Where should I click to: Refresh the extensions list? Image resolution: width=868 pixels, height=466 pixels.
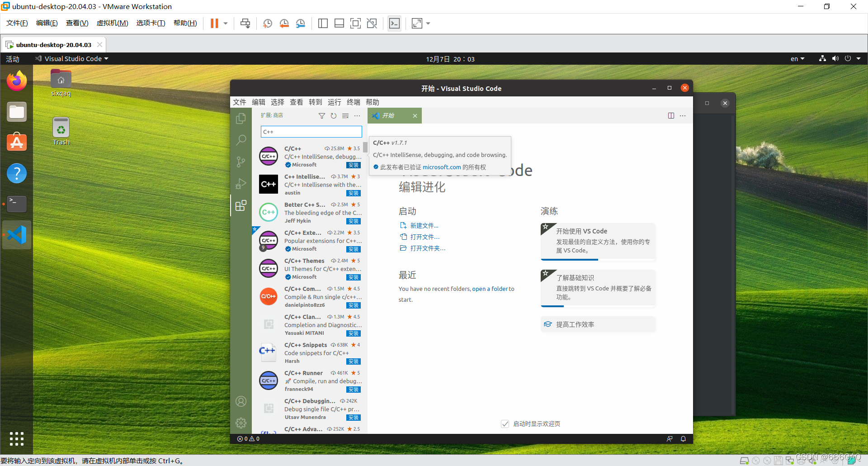tap(334, 116)
